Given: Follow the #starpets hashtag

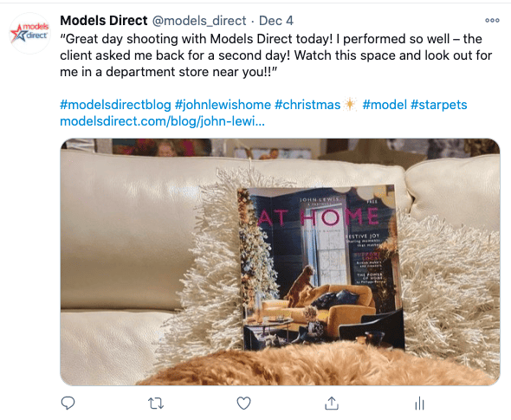Looking at the screenshot, I should (438, 105).
